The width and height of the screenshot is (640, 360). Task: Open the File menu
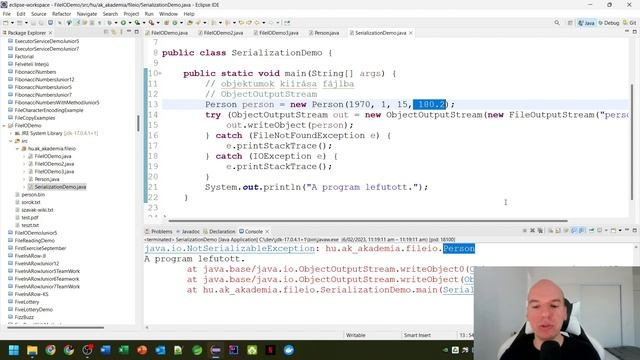tap(7, 14)
